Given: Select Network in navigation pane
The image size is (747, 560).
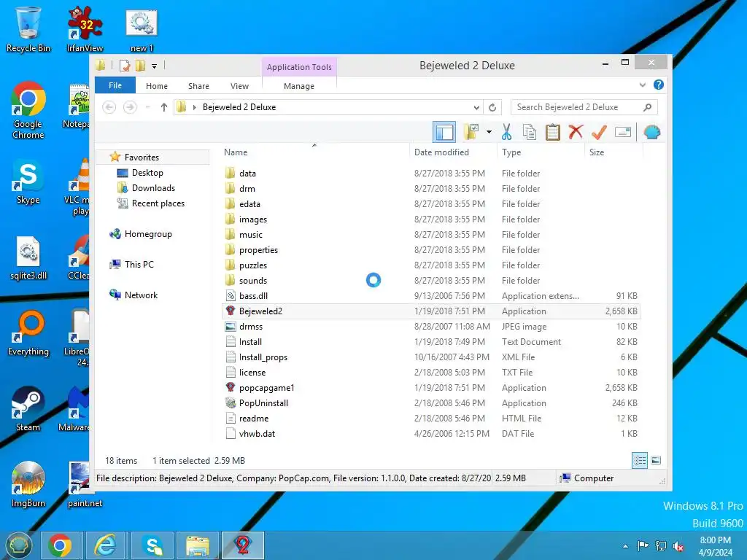Looking at the screenshot, I should [x=141, y=295].
